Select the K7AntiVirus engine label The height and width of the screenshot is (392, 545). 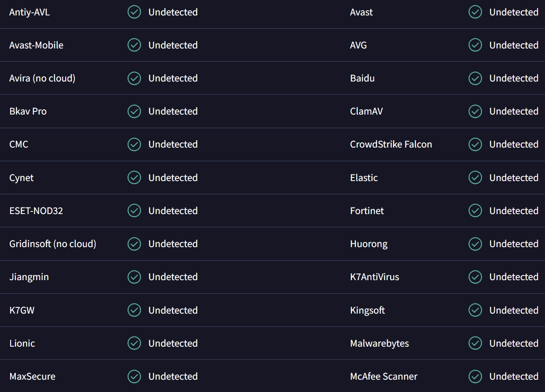[x=374, y=277]
